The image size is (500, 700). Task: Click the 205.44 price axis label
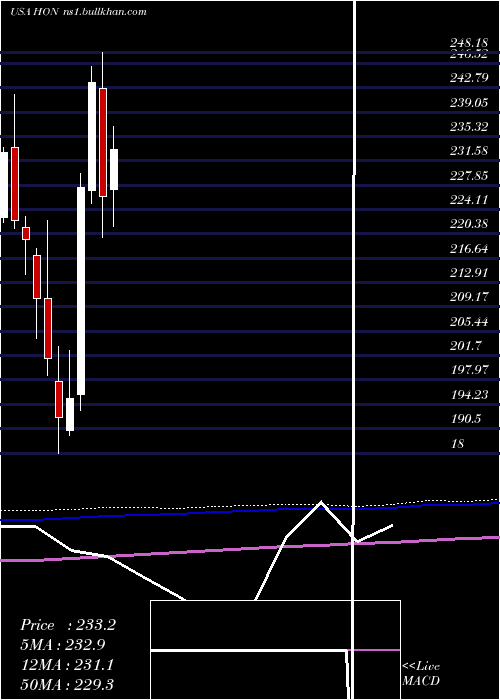[x=469, y=321]
